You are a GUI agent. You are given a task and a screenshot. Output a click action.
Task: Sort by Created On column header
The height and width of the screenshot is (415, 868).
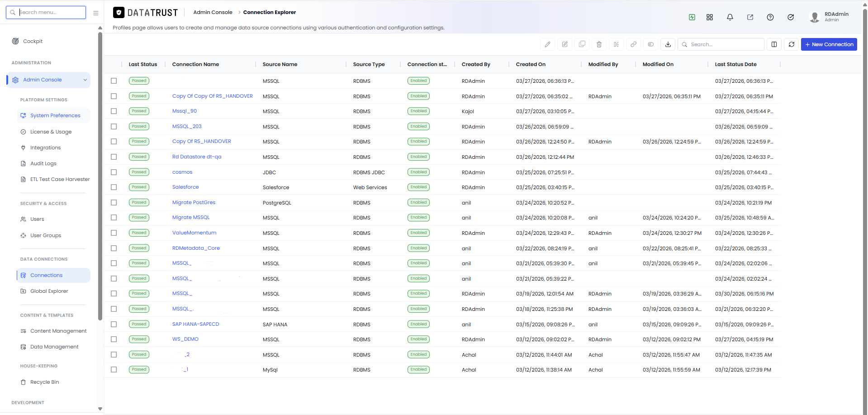click(x=531, y=64)
